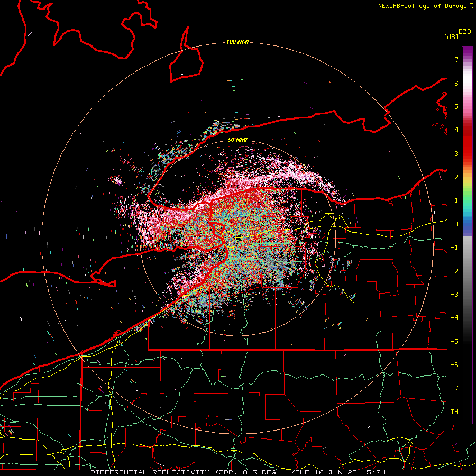Click the -7 value on color scale
The width and height of the screenshot is (476, 476).
point(454,388)
